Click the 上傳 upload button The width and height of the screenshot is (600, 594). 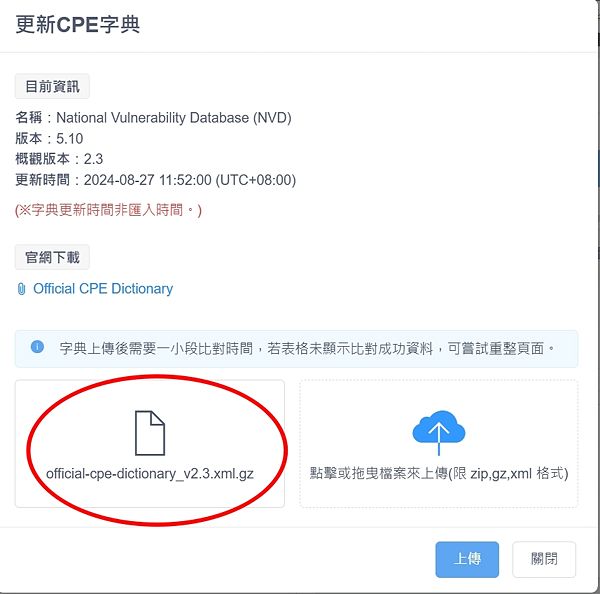[467, 559]
